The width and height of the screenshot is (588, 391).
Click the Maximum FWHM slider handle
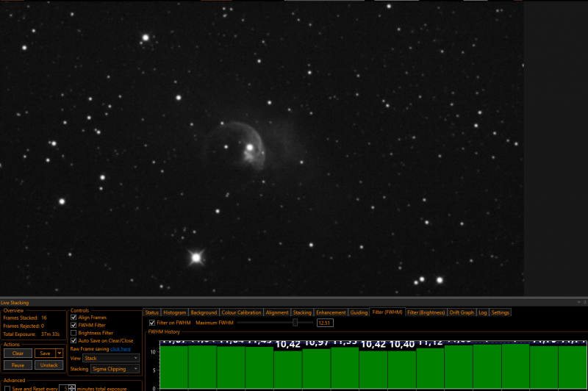point(295,323)
